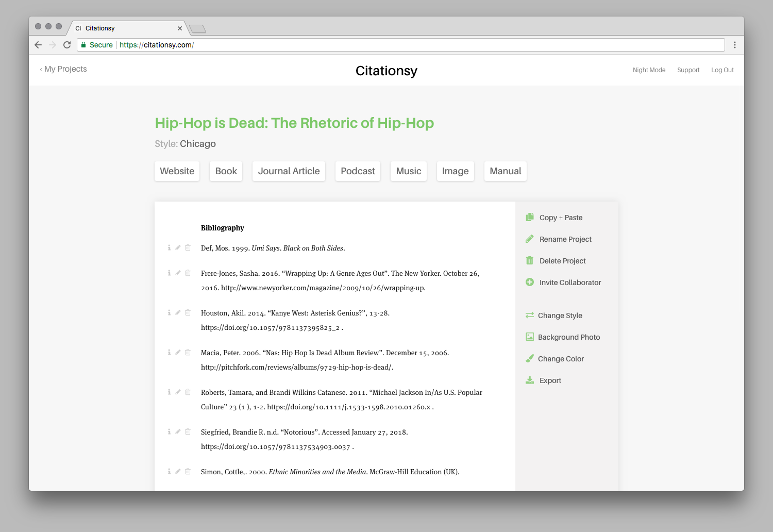Image resolution: width=773 pixels, height=532 pixels.
Task: Open info icon for Siegfried, Brandie citation
Action: (x=169, y=432)
